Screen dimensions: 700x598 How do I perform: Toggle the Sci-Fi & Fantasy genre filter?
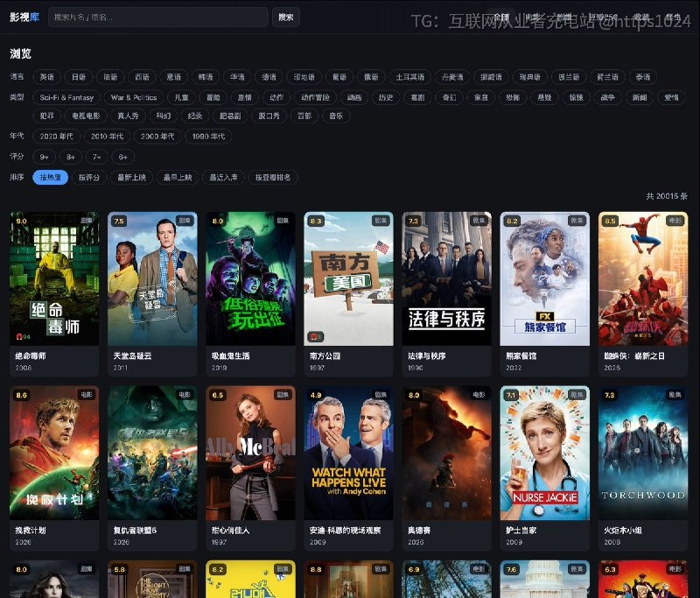(x=66, y=97)
